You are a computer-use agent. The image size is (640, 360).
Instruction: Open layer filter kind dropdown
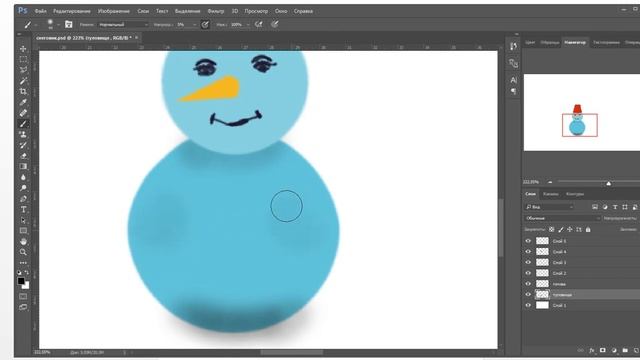pos(549,207)
